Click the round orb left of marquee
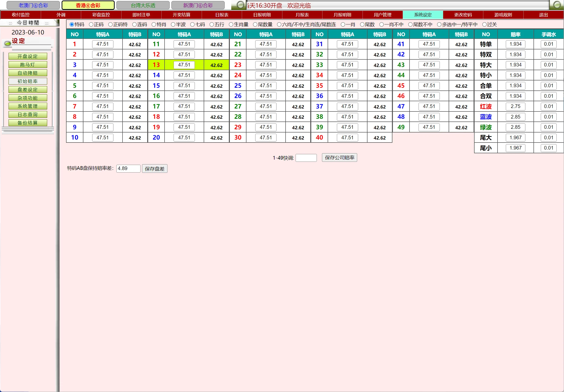 point(240,5)
